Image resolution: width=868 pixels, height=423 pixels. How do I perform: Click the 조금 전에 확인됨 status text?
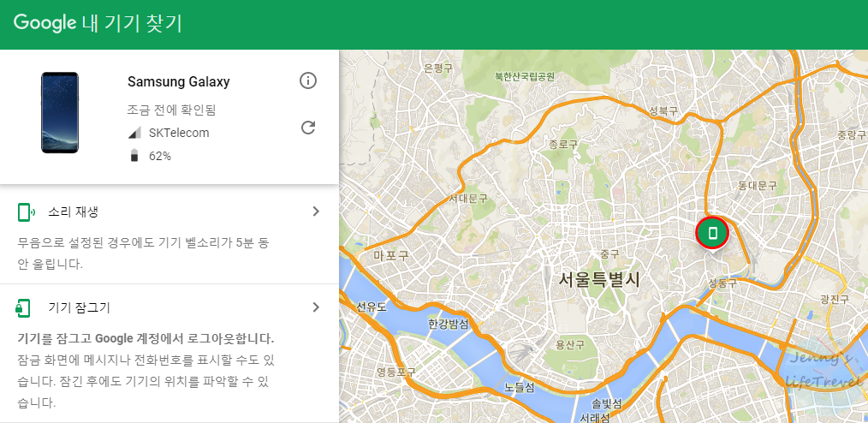171,110
